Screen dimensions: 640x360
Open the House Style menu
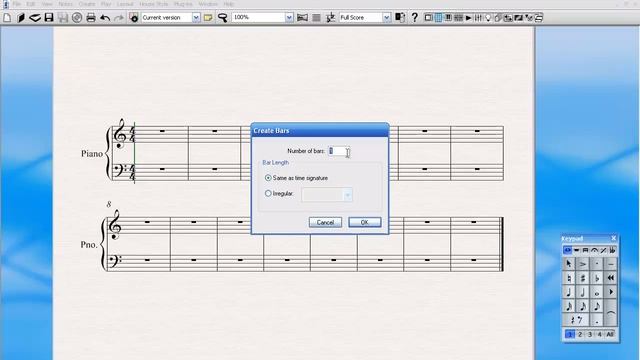[153, 4]
